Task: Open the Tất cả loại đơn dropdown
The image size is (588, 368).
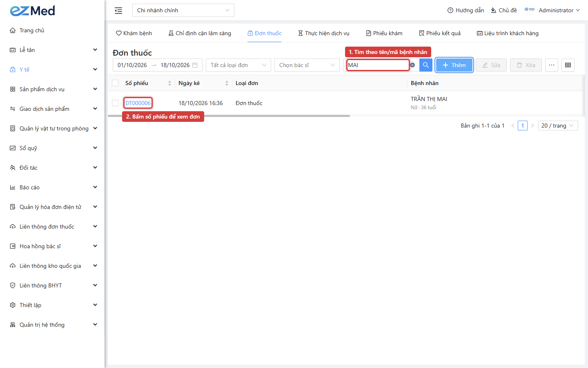Action: coord(238,65)
